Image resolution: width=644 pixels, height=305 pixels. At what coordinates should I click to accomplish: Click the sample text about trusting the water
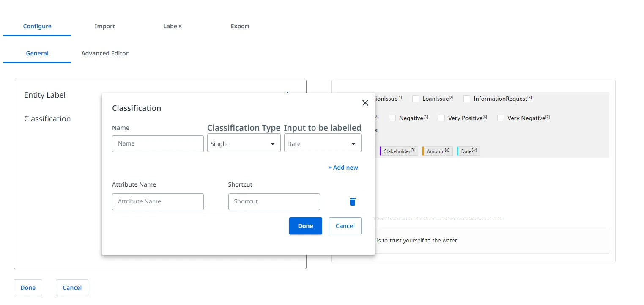(417, 240)
